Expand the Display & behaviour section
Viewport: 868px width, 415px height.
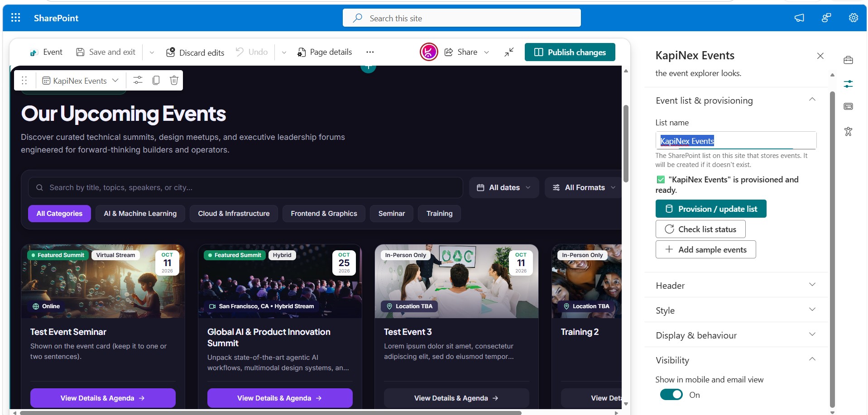tap(736, 335)
